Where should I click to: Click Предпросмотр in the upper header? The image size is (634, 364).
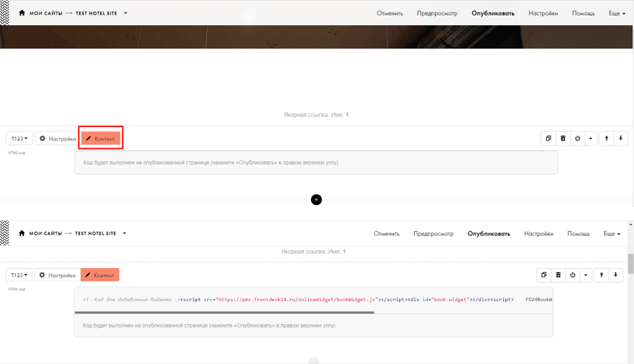(437, 14)
